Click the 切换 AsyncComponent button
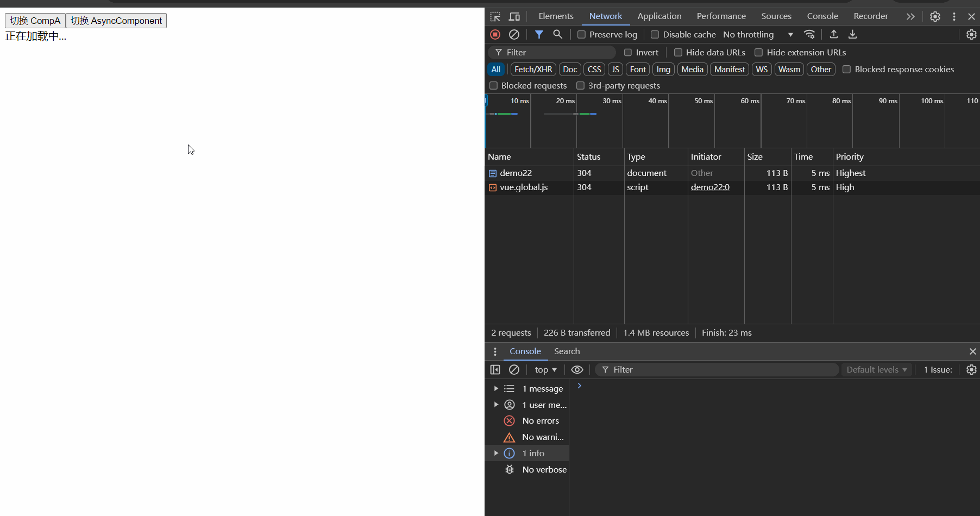 [x=116, y=21]
